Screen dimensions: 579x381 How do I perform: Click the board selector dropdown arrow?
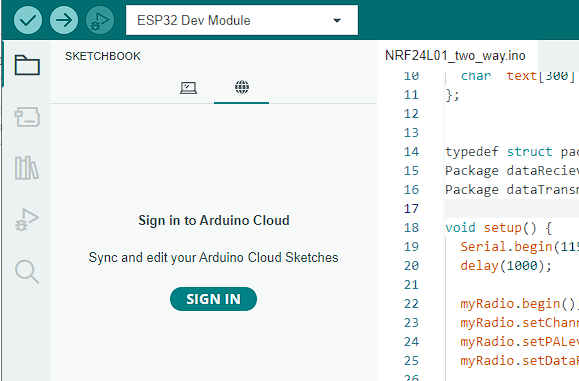[x=337, y=21]
